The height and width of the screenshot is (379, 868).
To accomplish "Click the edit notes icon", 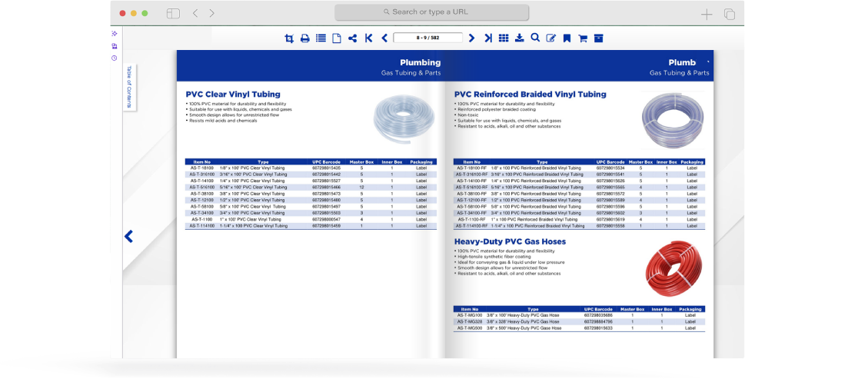I will (550, 38).
